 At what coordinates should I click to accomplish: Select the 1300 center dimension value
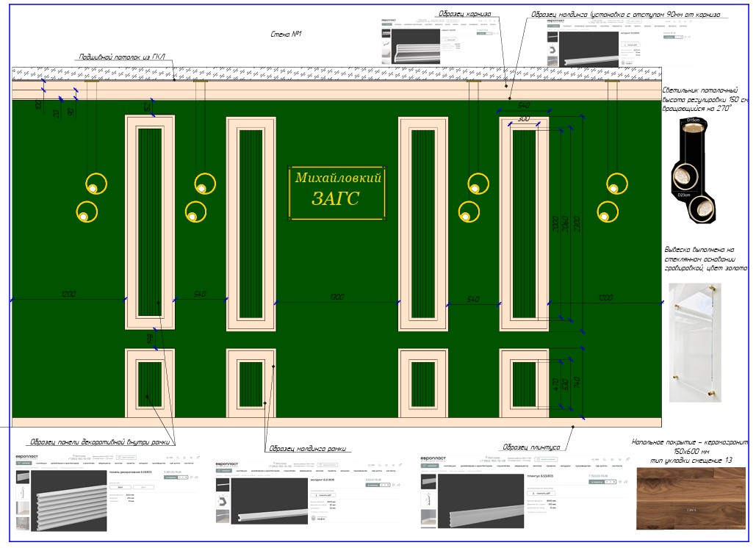pos(337,297)
